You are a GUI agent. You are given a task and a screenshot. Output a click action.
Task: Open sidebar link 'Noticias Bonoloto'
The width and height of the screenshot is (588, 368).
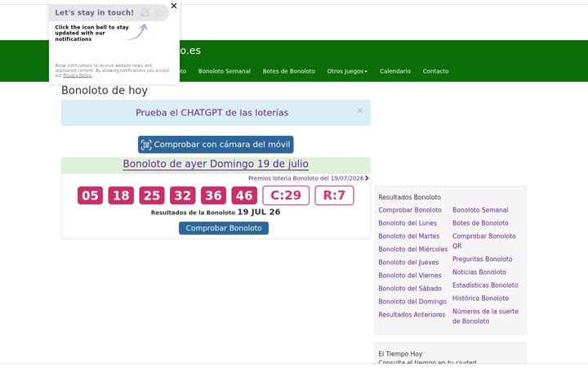[x=479, y=272]
